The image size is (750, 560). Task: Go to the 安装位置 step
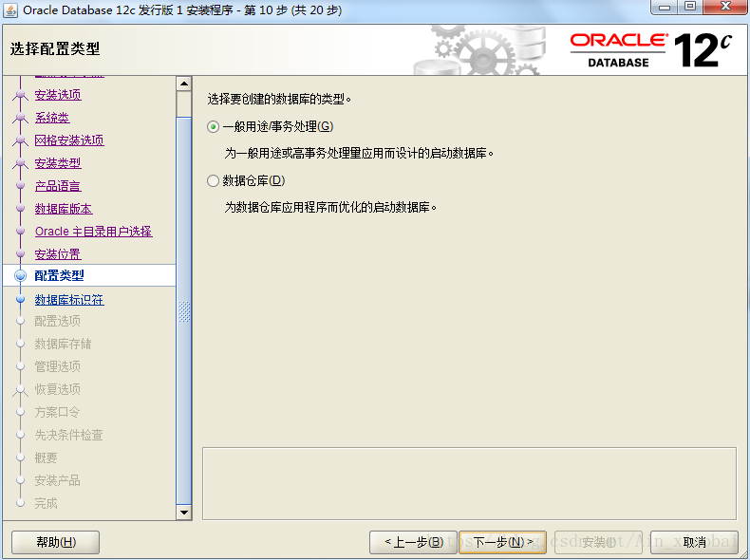click(x=58, y=254)
